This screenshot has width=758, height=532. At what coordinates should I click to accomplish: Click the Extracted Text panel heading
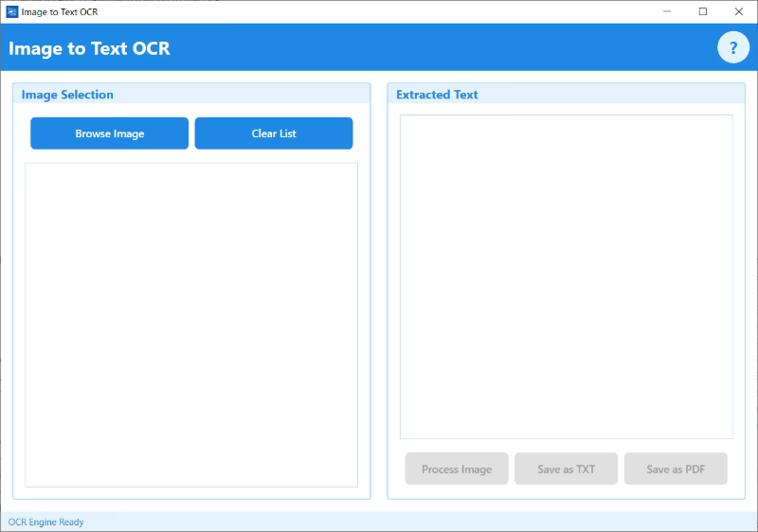point(437,95)
